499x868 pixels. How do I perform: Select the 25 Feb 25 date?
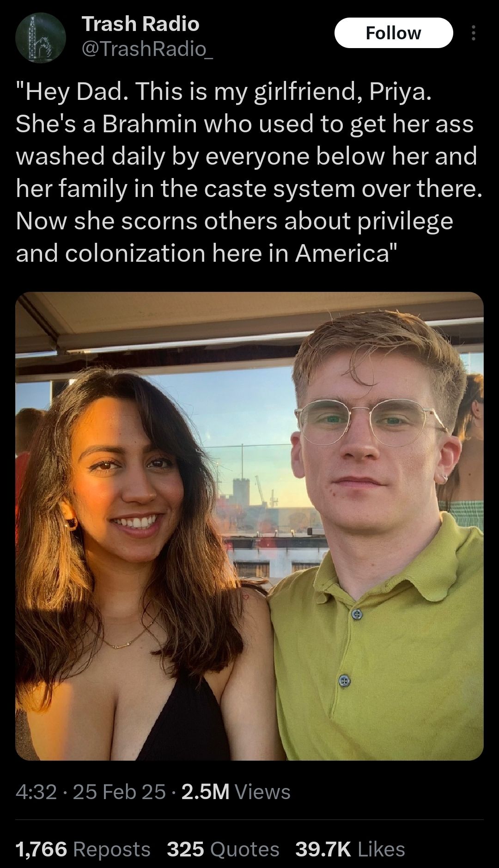pos(119,792)
